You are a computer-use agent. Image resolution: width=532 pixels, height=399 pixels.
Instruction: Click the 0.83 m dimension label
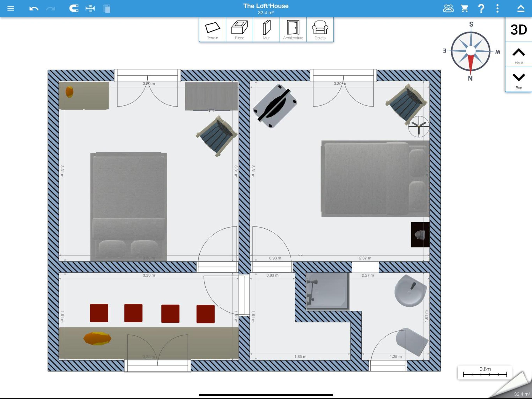coord(272,275)
